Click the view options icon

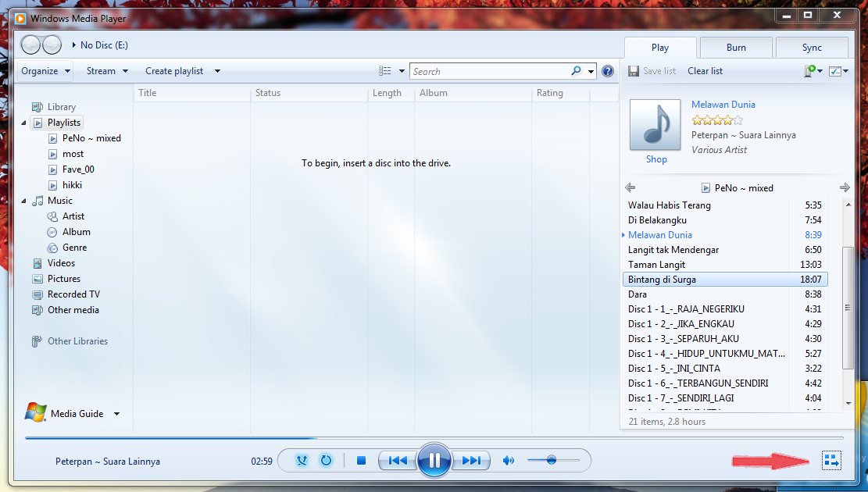point(384,71)
